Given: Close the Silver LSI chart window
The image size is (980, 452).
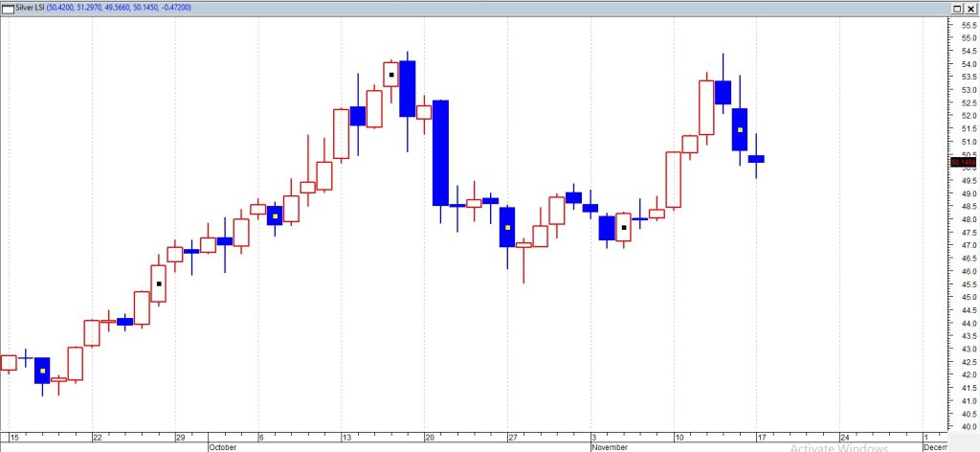Looking at the screenshot, I should pos(969,8).
